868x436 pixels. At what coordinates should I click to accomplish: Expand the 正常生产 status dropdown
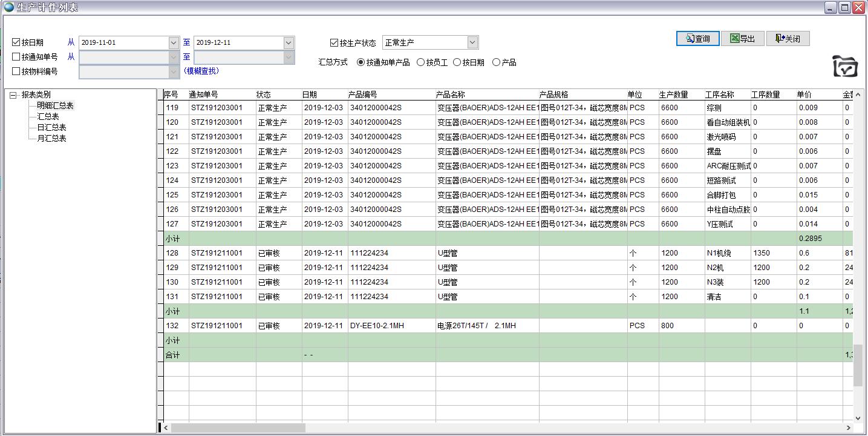click(x=472, y=43)
